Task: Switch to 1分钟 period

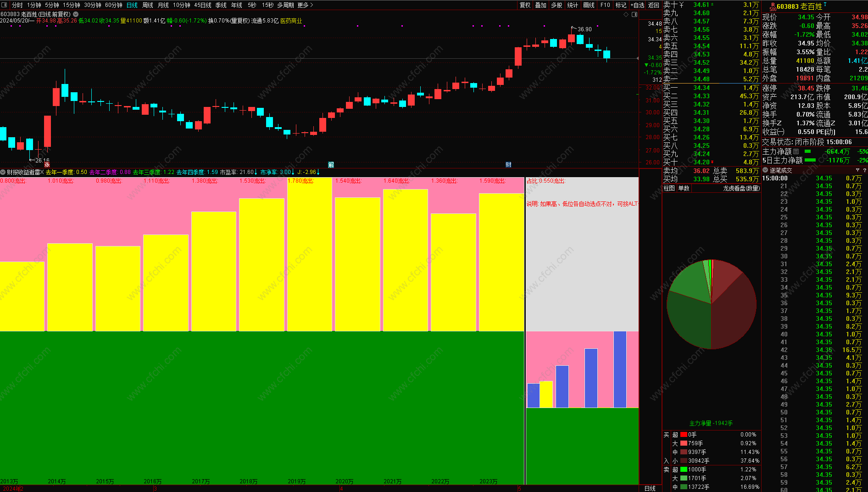Action: pos(34,5)
